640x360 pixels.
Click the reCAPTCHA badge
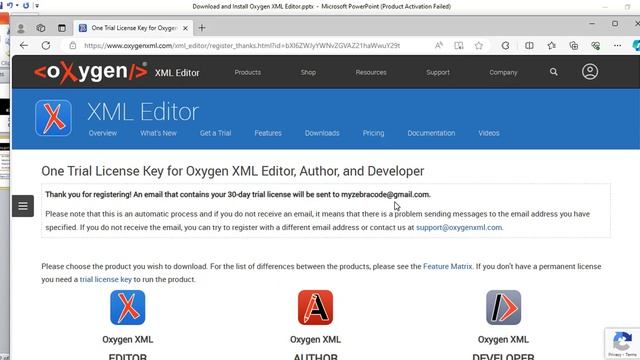(622, 344)
